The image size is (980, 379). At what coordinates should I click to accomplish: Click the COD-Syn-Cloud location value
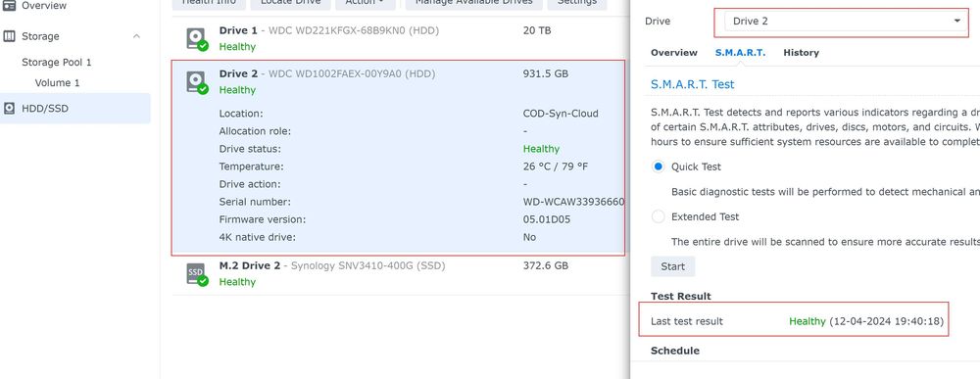[x=561, y=114]
